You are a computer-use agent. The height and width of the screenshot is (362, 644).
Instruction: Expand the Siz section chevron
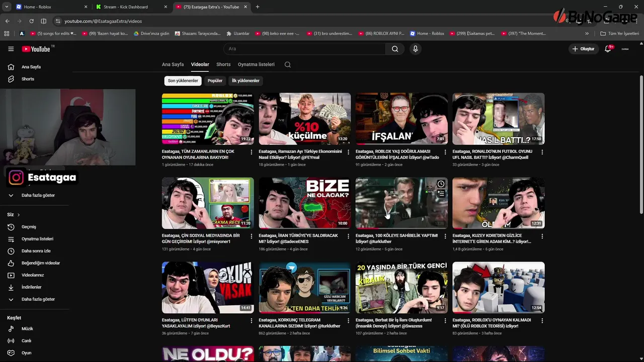[x=19, y=215]
